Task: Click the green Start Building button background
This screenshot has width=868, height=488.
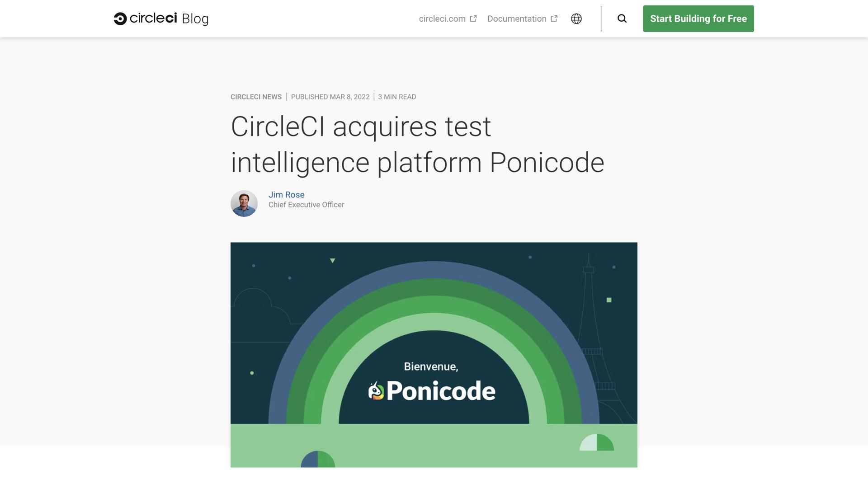Action: point(698,19)
